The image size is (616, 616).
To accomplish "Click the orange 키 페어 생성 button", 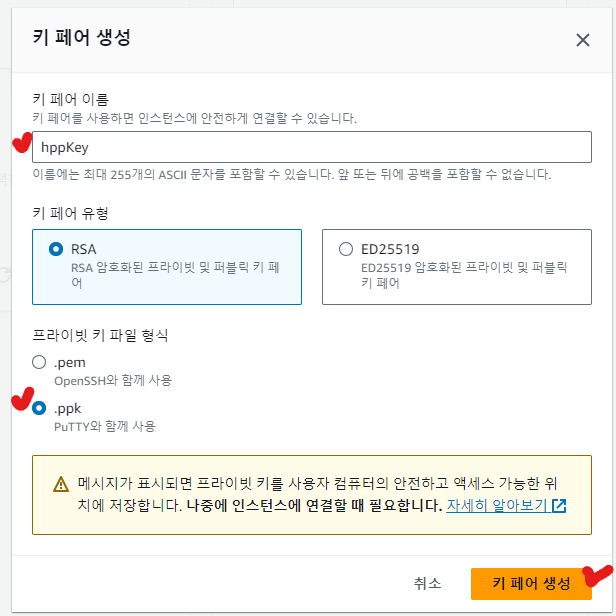I will [x=531, y=583].
